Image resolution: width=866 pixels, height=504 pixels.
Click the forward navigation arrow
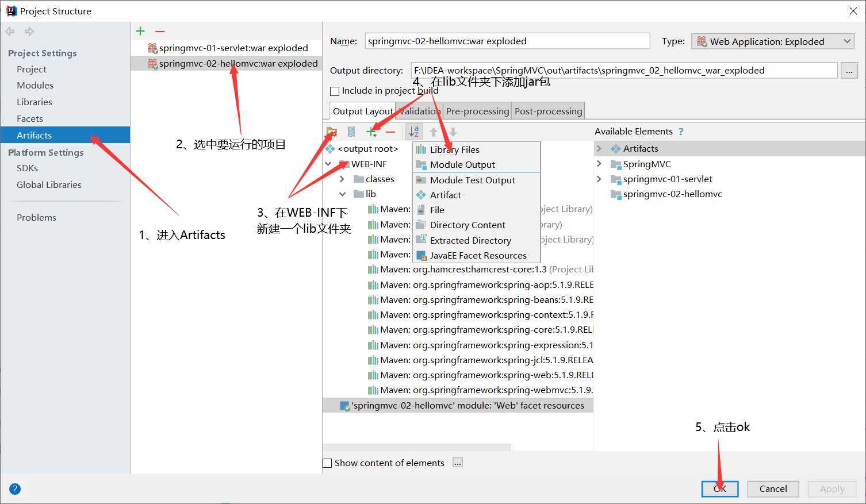tap(29, 32)
